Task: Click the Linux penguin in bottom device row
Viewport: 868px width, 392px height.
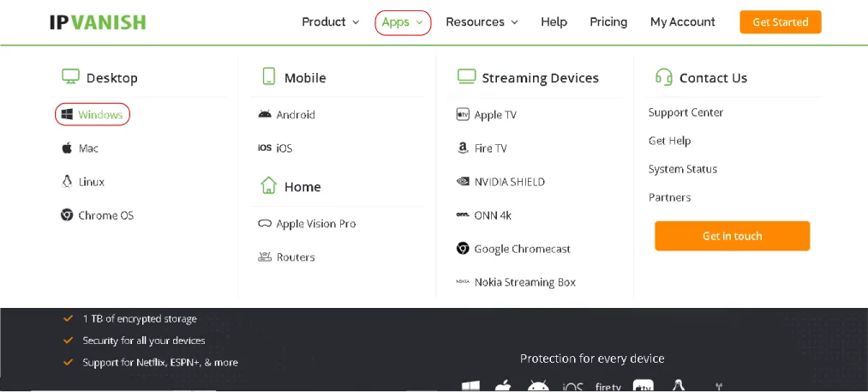Action: (676, 387)
